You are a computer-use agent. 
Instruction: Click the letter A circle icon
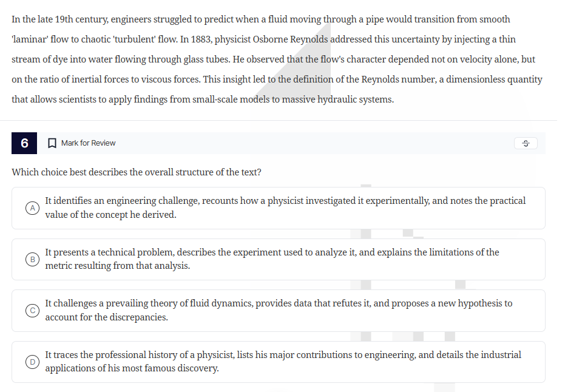tap(32, 207)
